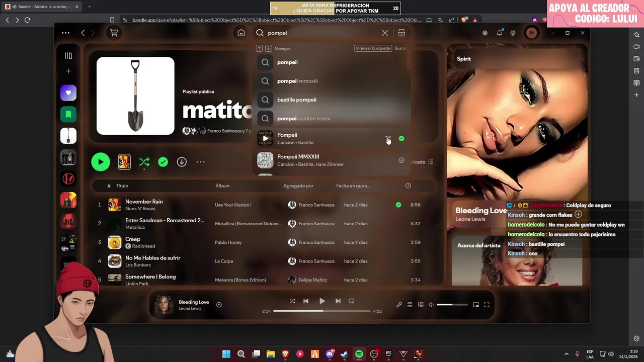
Task: Open the connect to a device icon
Action: 421,305
